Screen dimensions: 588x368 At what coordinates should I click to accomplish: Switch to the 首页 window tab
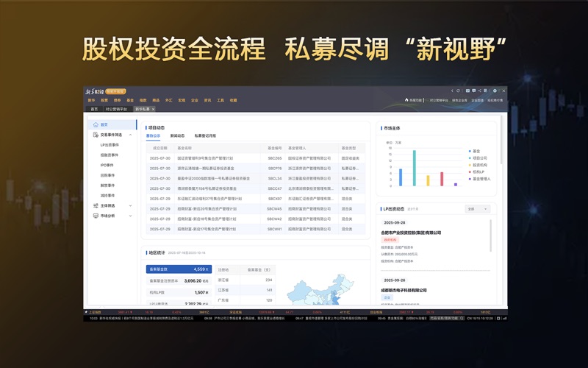[x=94, y=109]
